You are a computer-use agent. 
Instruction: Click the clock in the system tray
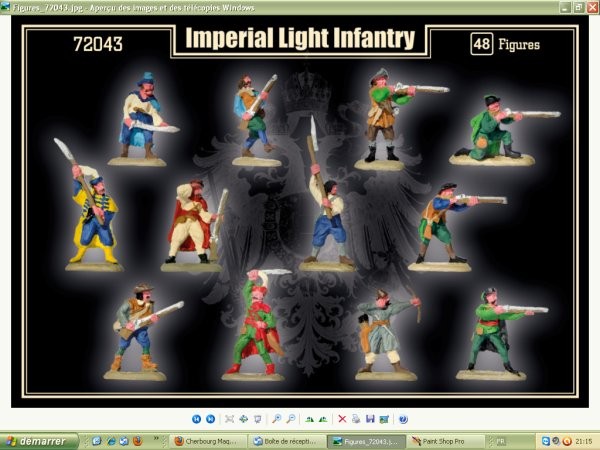tap(584, 441)
